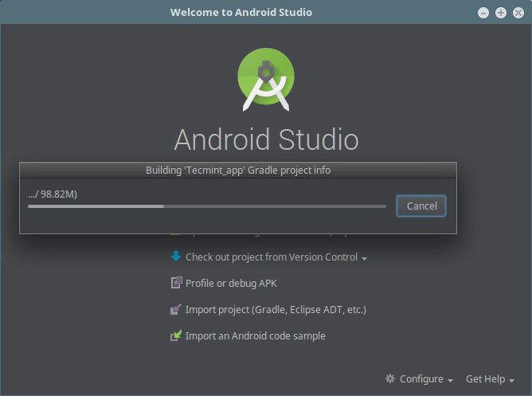The image size is (532, 396).
Task: Click the Import project arrow icon
Action: pos(176,309)
